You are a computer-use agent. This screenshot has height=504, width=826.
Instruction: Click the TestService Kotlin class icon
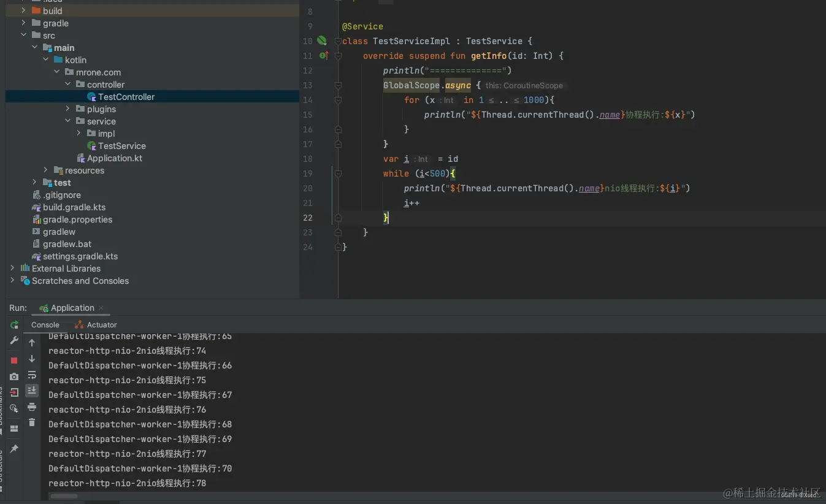(92, 146)
